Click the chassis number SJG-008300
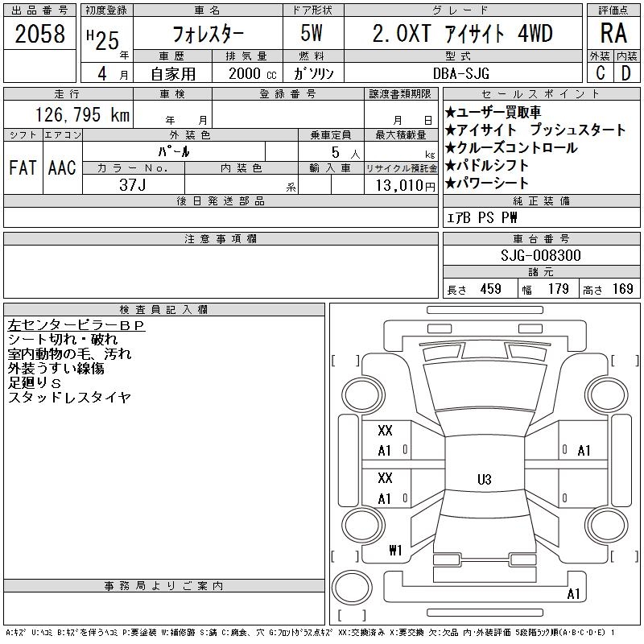 (540, 255)
